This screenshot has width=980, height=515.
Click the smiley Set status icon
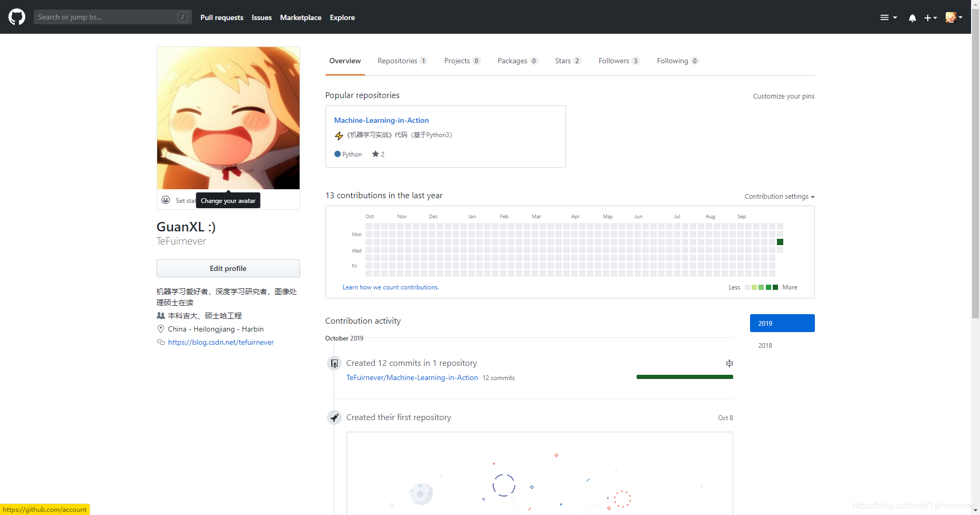coord(166,200)
